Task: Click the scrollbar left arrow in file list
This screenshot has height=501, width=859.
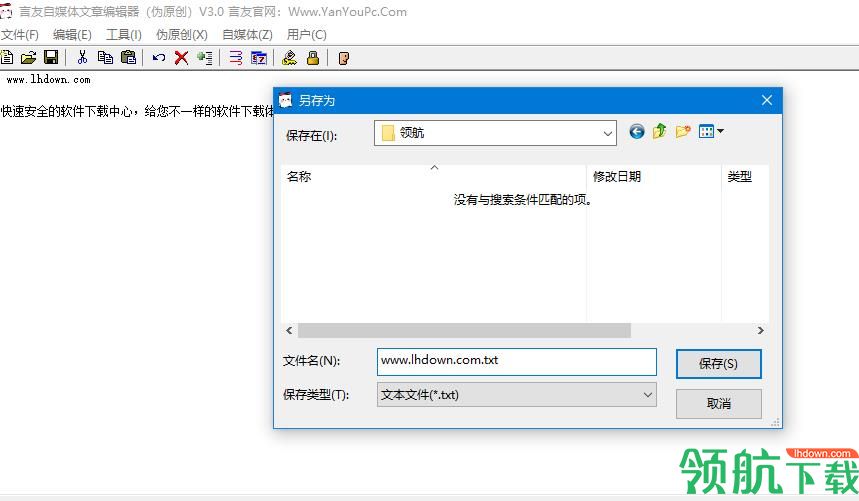Action: [x=289, y=330]
